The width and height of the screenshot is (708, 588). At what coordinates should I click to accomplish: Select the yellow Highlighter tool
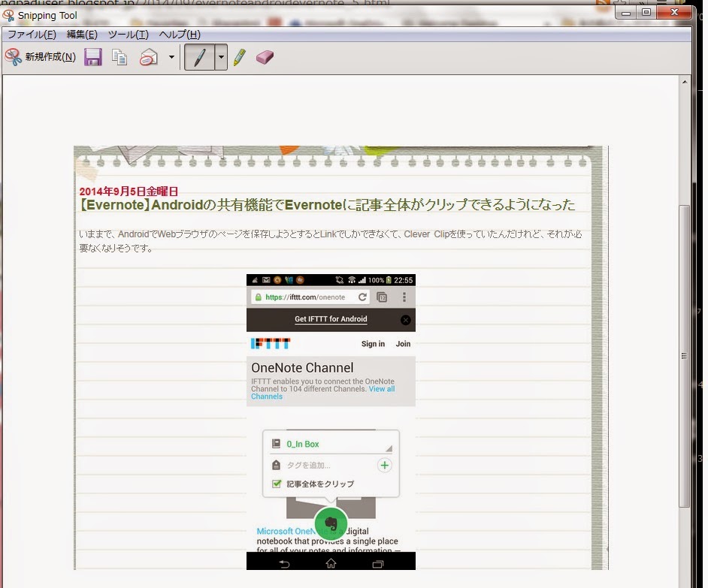(240, 57)
